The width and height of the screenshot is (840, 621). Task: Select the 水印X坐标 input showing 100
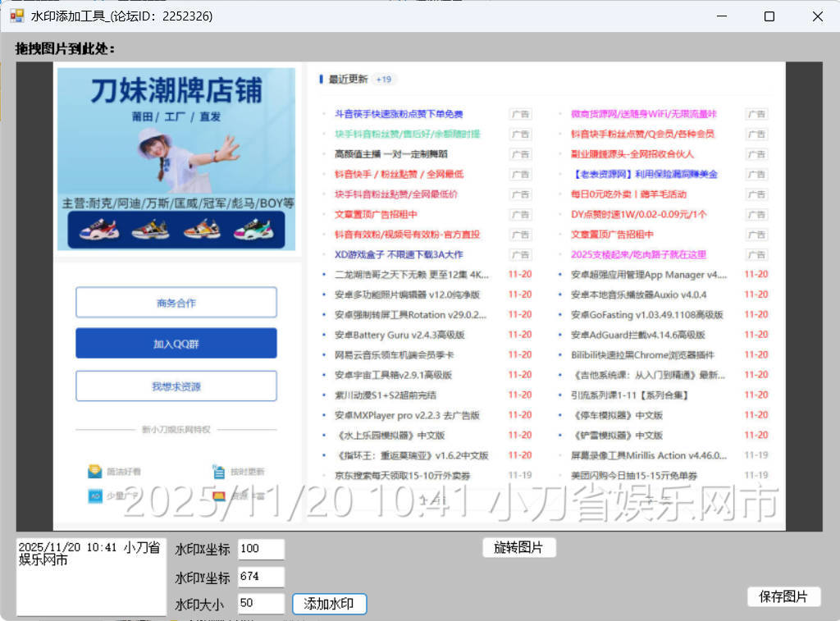pos(260,549)
